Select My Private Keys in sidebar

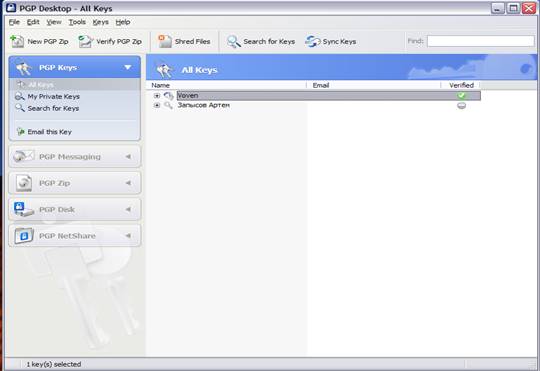pos(53,96)
